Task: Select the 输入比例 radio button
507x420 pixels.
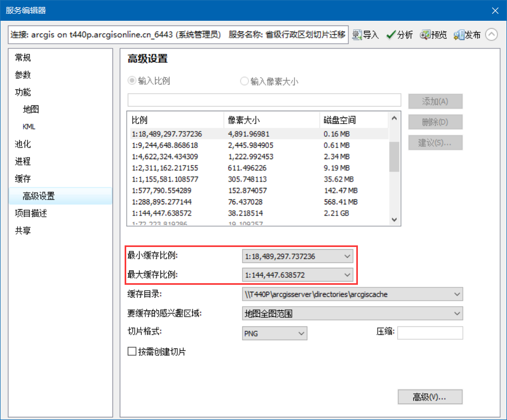Action: click(x=132, y=80)
